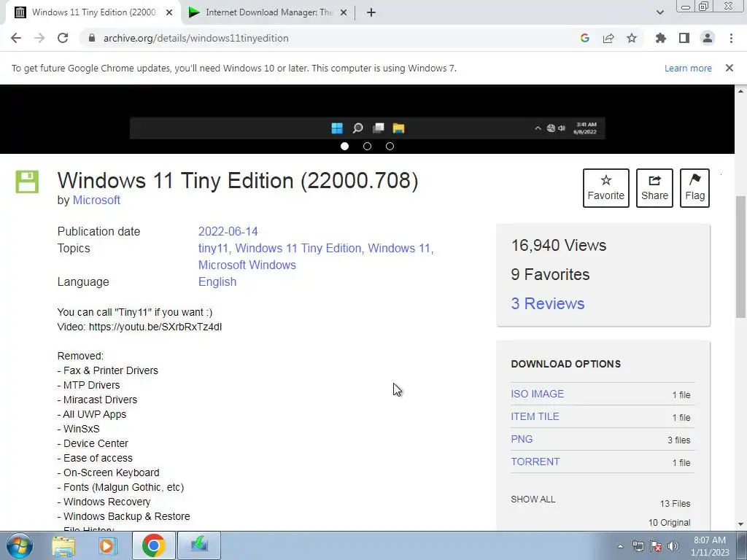The width and height of the screenshot is (747, 560).
Task: Switch to Internet Download Manager tab
Action: (x=268, y=12)
